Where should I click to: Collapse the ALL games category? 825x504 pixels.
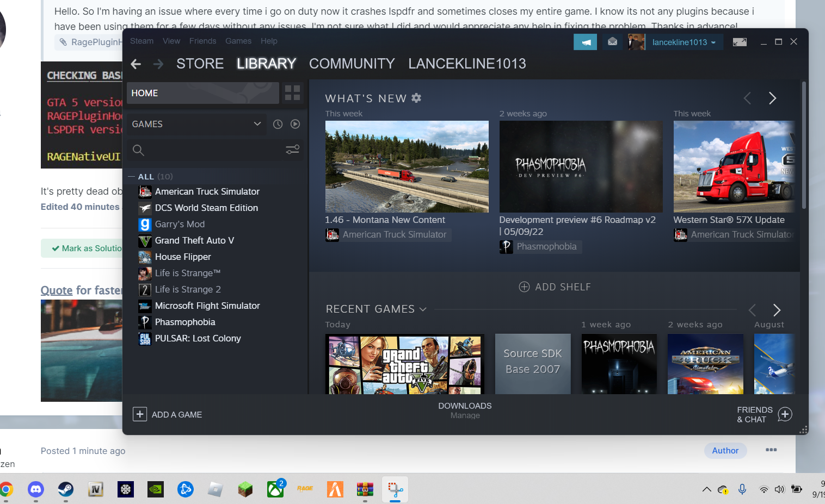[x=132, y=177]
